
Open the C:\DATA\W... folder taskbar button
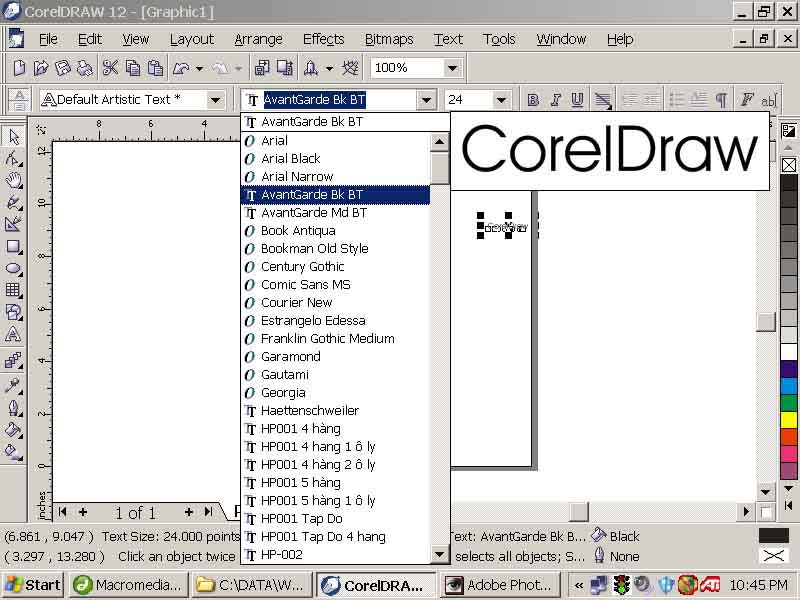pos(253,585)
